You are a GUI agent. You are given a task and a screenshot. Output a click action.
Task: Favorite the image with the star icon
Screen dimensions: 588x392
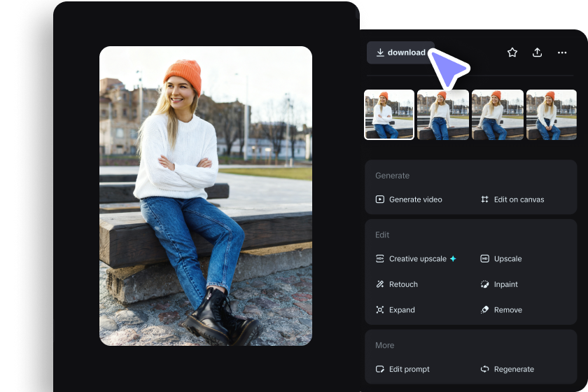pyautogui.click(x=512, y=52)
